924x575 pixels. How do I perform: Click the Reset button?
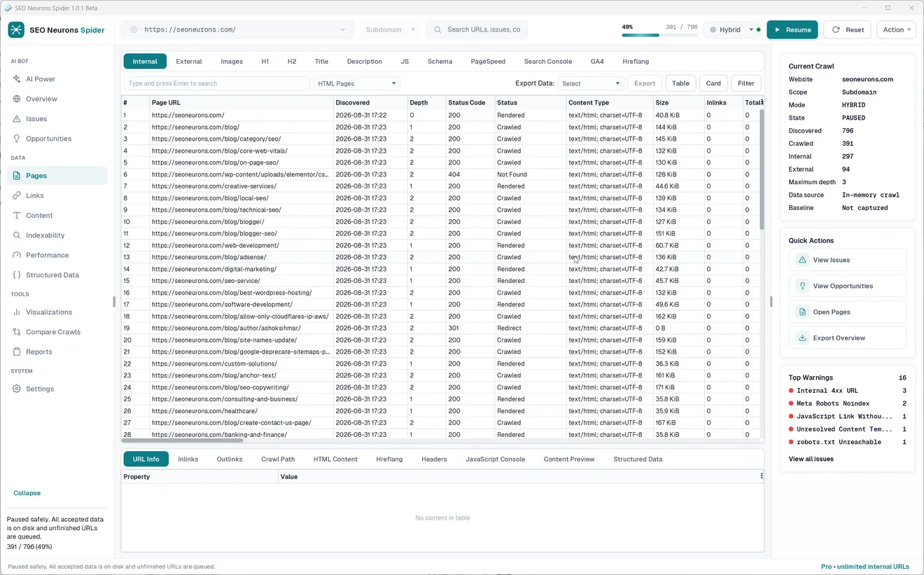847,29
